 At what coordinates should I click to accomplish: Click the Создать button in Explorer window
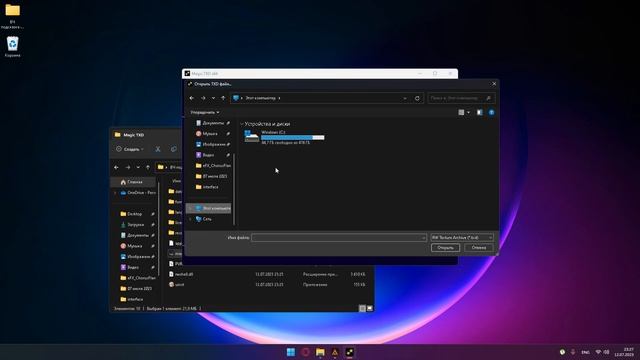point(130,149)
